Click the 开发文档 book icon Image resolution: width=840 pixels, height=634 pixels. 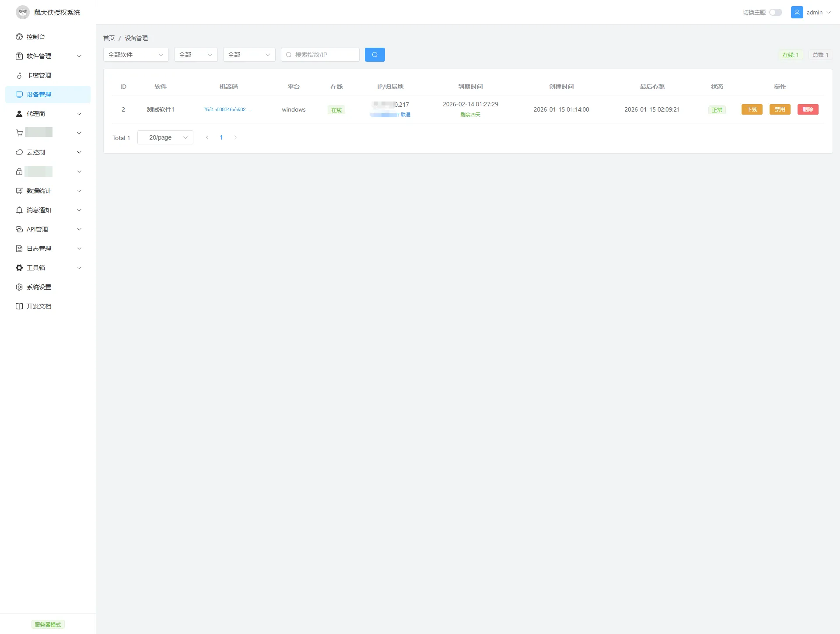pyautogui.click(x=19, y=306)
